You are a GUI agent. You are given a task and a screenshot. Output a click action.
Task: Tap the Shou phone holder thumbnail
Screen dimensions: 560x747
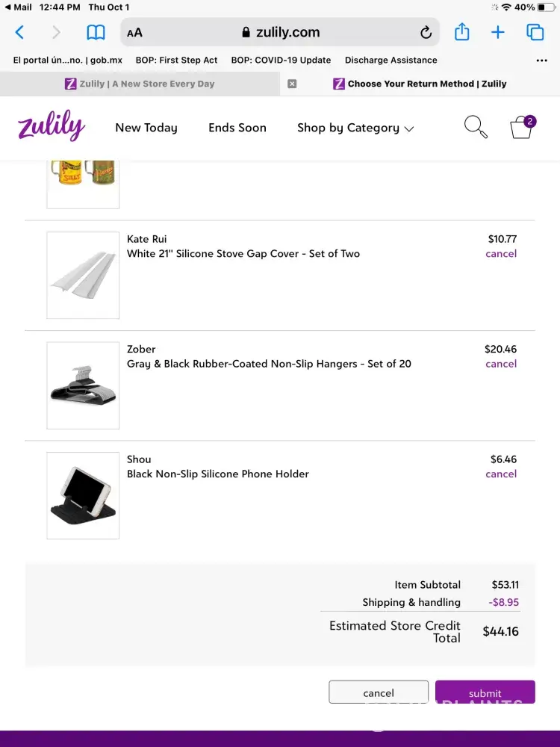pyautogui.click(x=83, y=495)
